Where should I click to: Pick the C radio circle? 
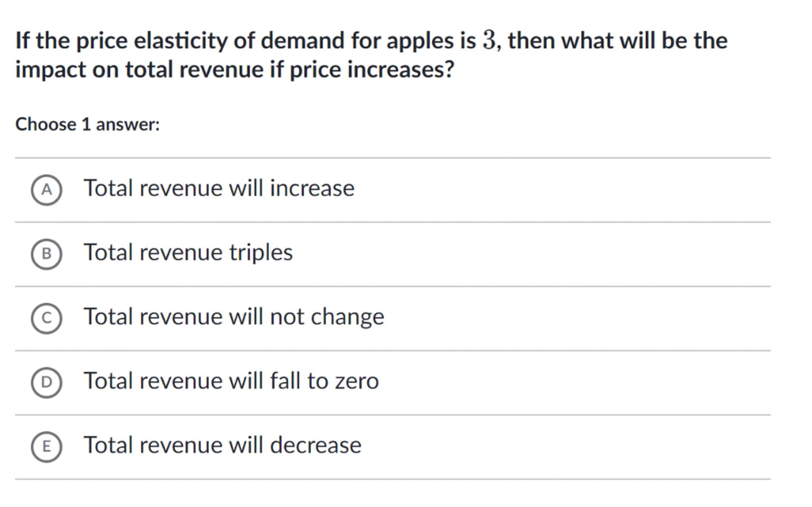tap(46, 318)
